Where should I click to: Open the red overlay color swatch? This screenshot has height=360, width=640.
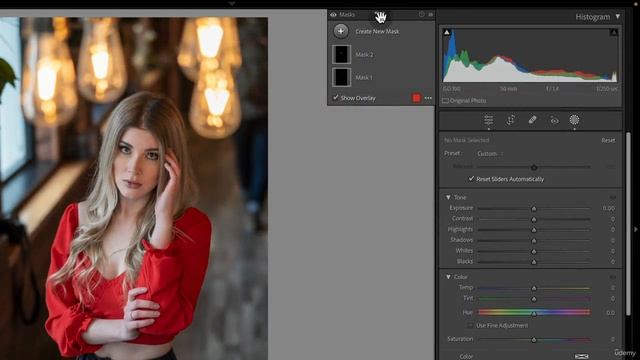pyautogui.click(x=416, y=98)
